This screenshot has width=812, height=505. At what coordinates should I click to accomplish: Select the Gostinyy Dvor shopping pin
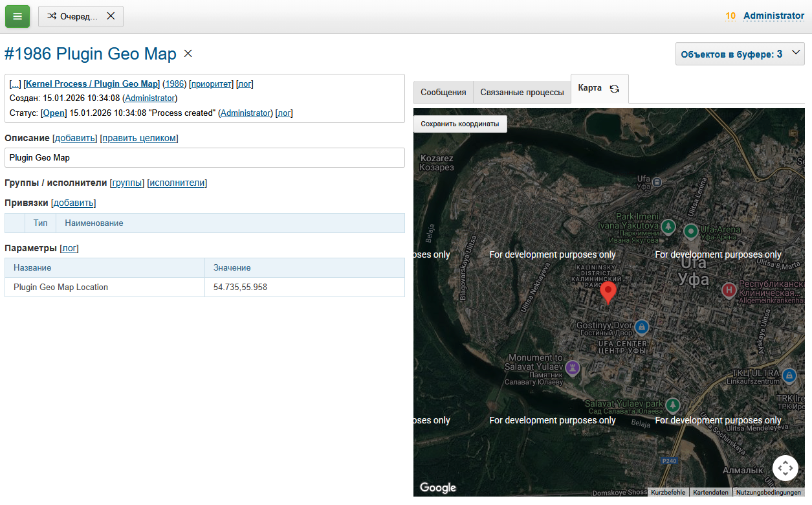pyautogui.click(x=641, y=326)
